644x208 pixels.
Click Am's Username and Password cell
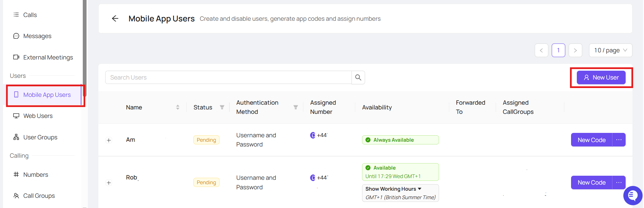[256, 140]
